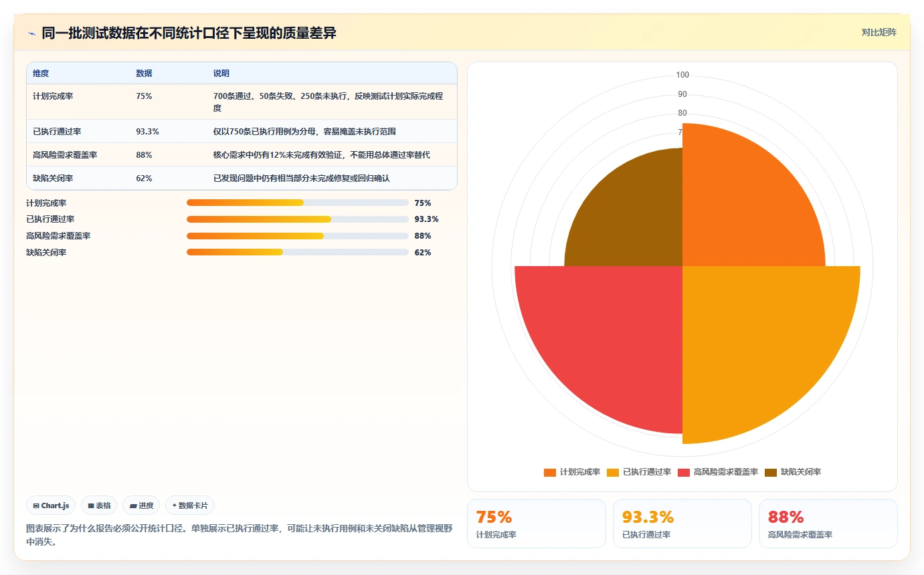Click the 计划完成率 progress bar
The height and width of the screenshot is (575, 924).
(x=298, y=203)
